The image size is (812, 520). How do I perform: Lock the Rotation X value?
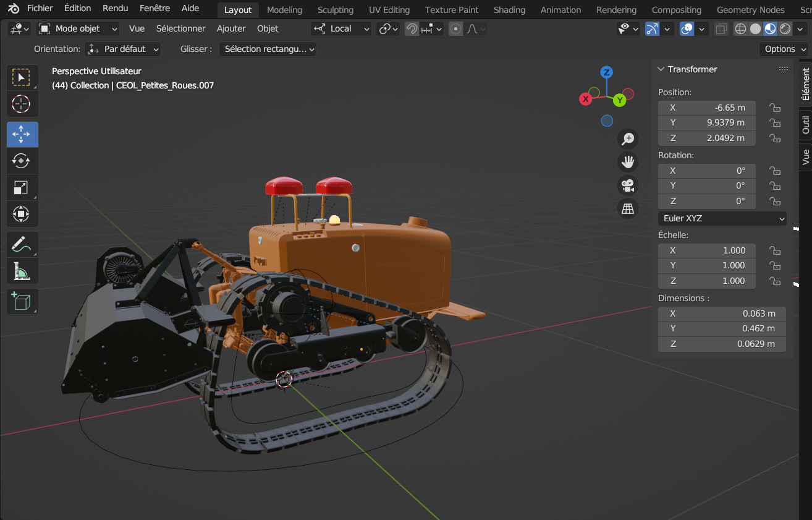(x=774, y=171)
